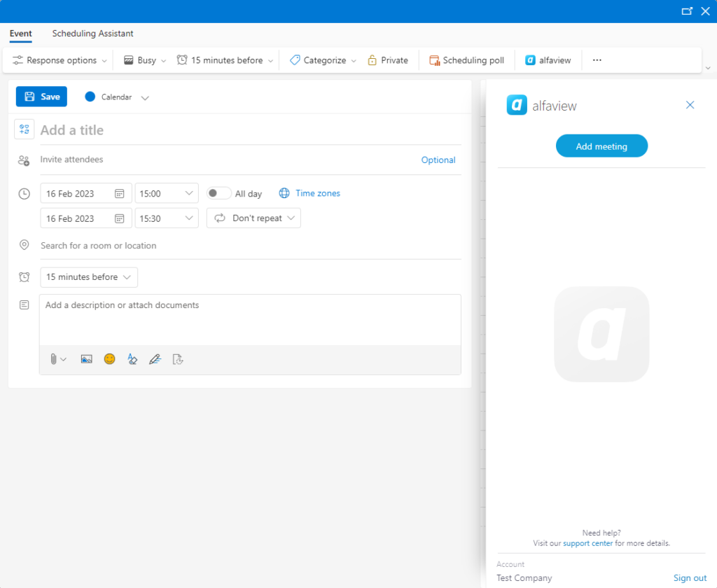The image size is (717, 588).
Task: Click the Add meeting button
Action: pos(601,146)
